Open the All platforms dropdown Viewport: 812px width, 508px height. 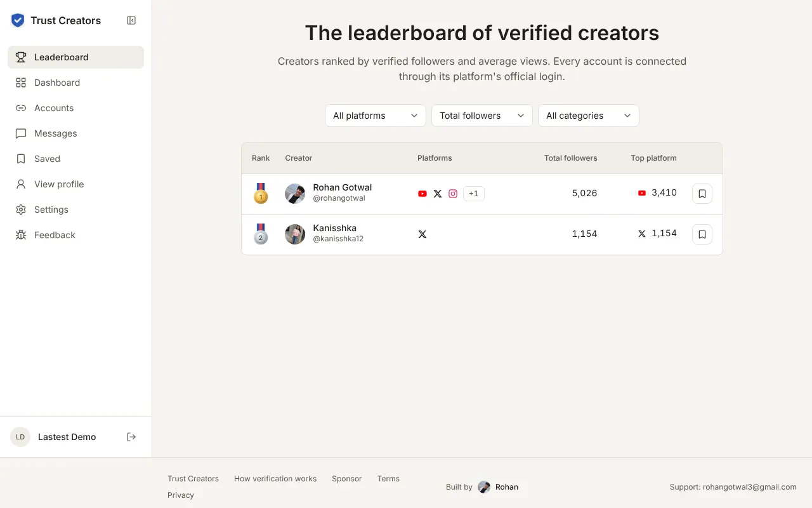(376, 116)
